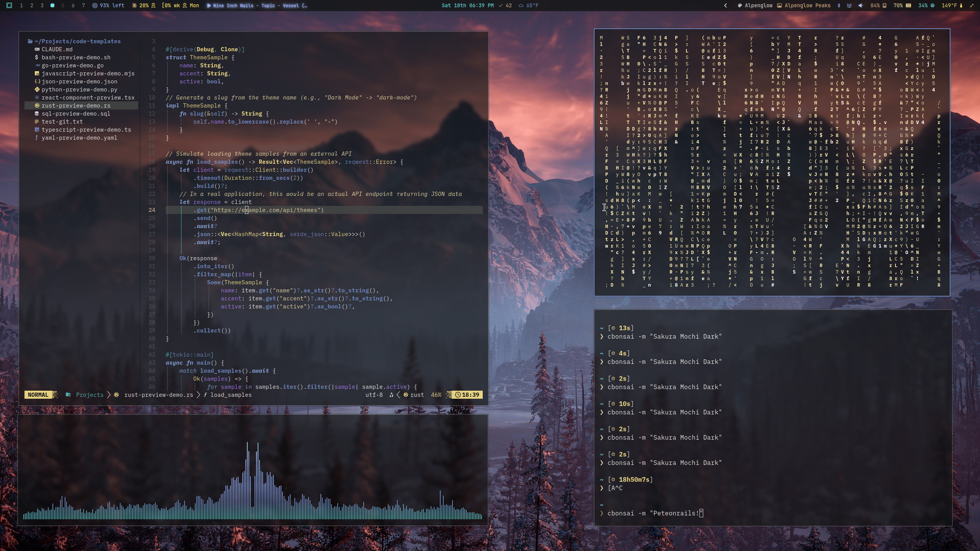Click the utf-8 encoding indicator
The width and height of the screenshot is (980, 551).
[374, 395]
